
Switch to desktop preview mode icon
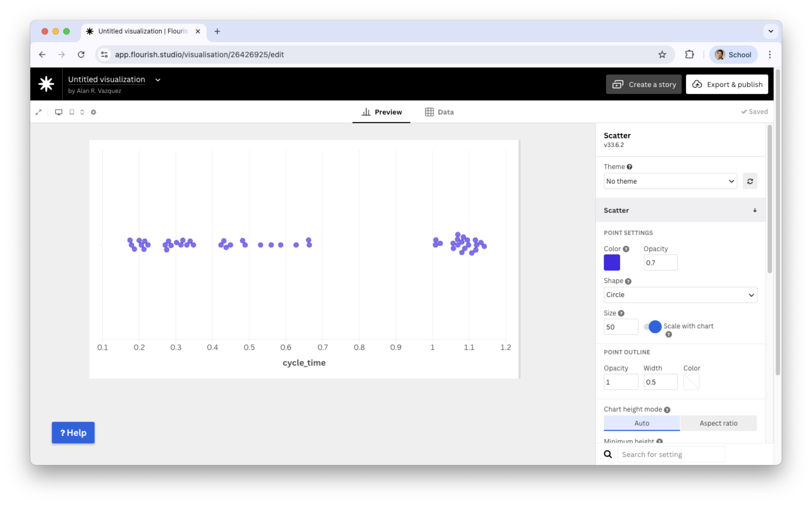58,112
